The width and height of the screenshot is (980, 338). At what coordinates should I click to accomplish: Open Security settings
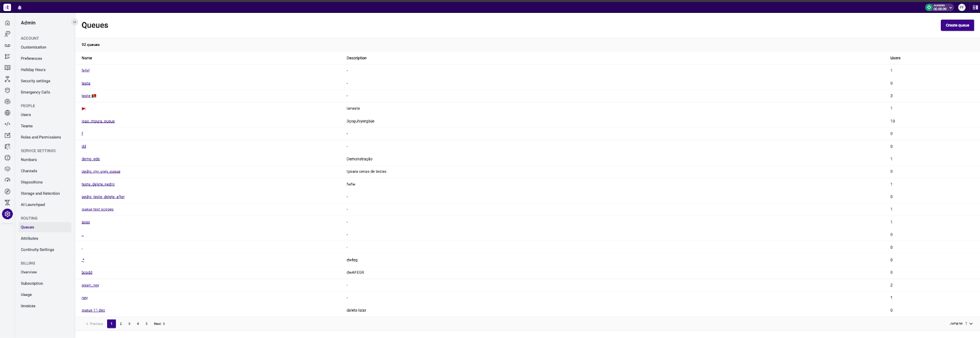(x=36, y=81)
